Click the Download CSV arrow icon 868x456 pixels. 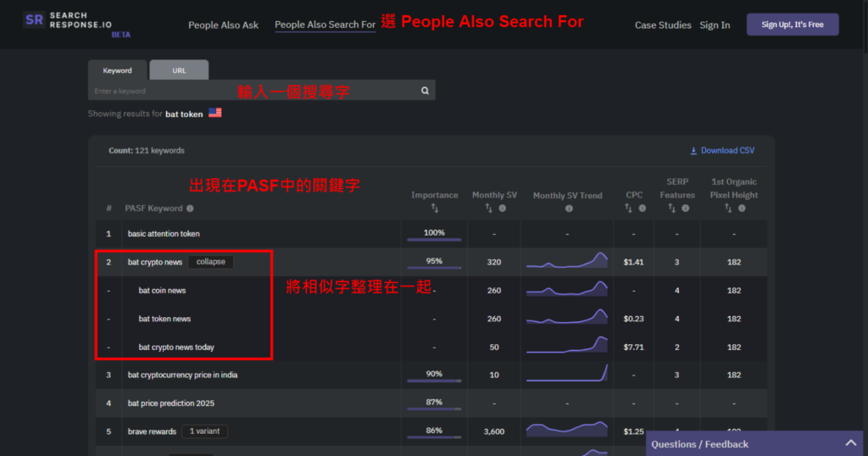(693, 151)
